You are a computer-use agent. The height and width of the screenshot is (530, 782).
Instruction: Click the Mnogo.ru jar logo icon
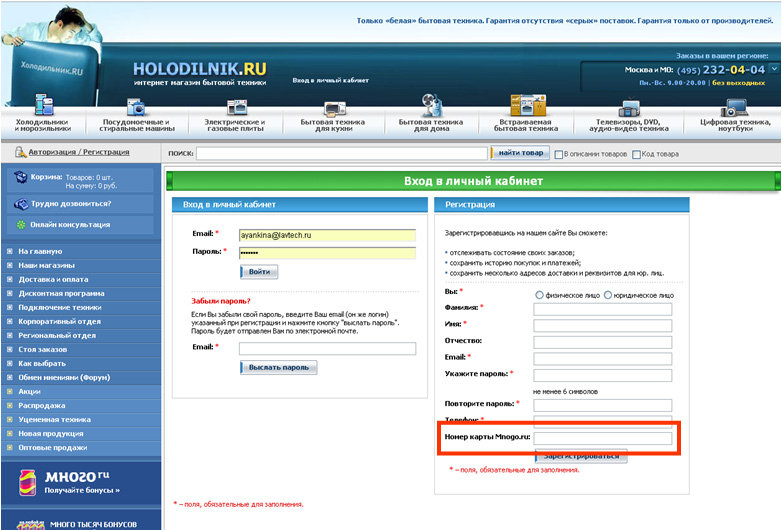(x=27, y=483)
